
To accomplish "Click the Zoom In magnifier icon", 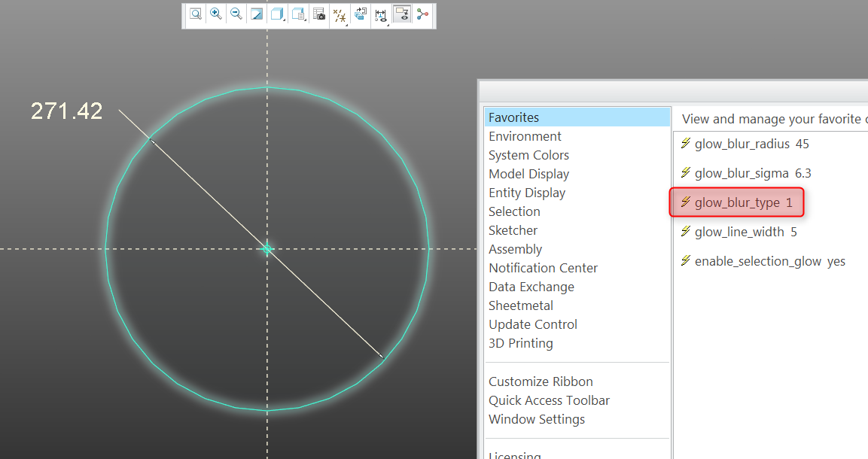I will click(216, 14).
